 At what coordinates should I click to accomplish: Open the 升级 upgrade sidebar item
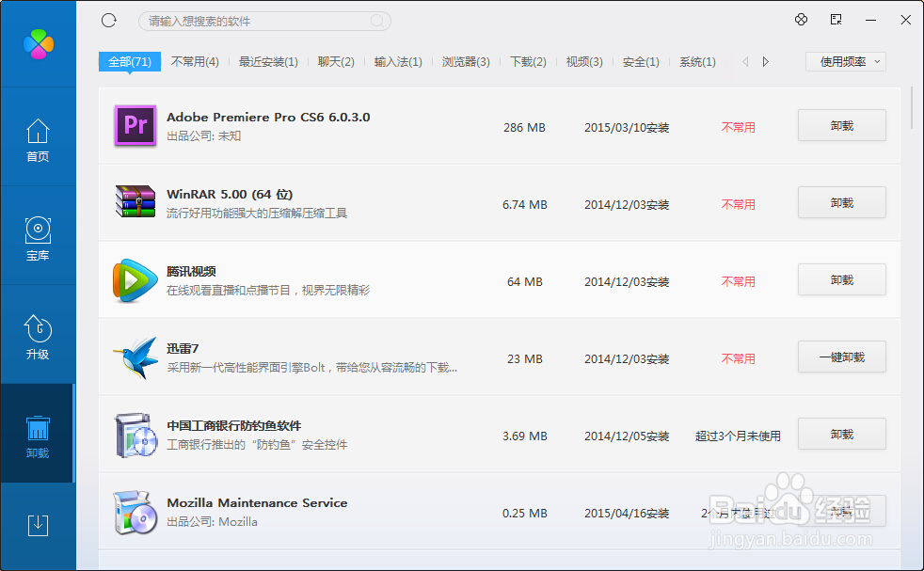38,337
